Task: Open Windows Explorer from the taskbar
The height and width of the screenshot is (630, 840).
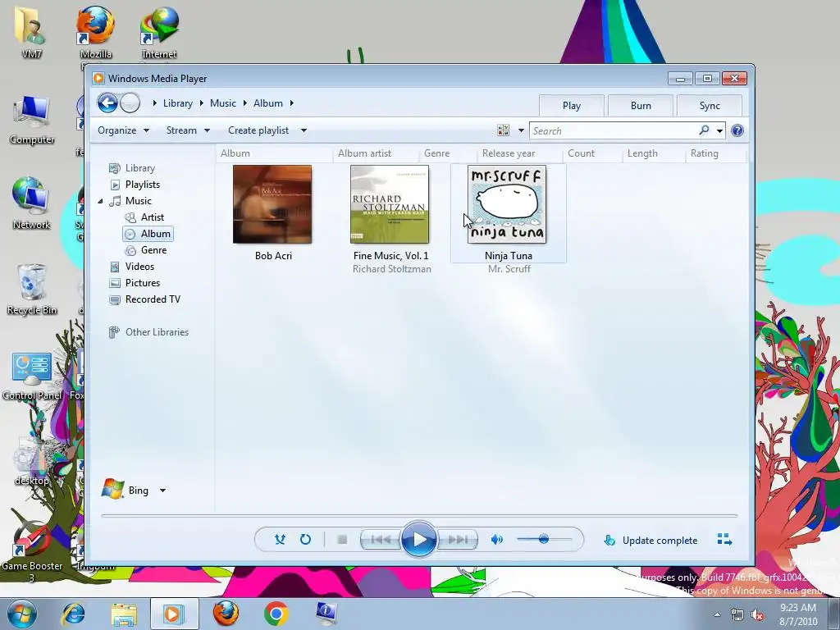Action: click(x=124, y=614)
